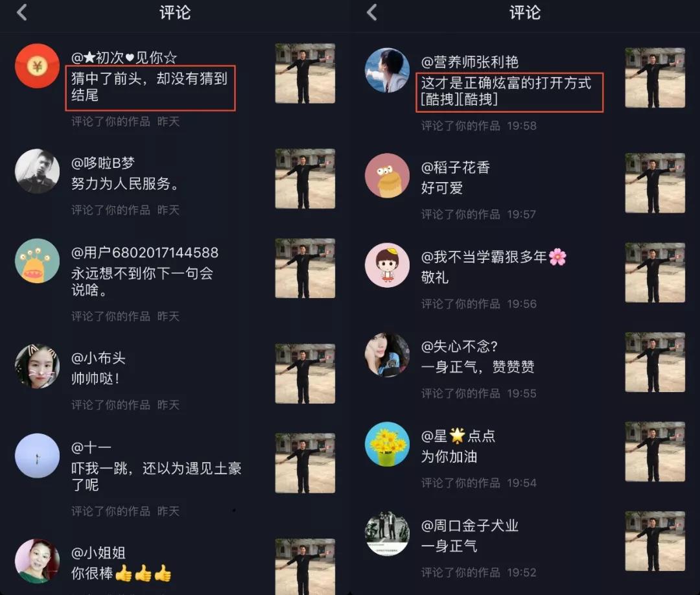Open avatar of 周口金子犬业

click(387, 533)
